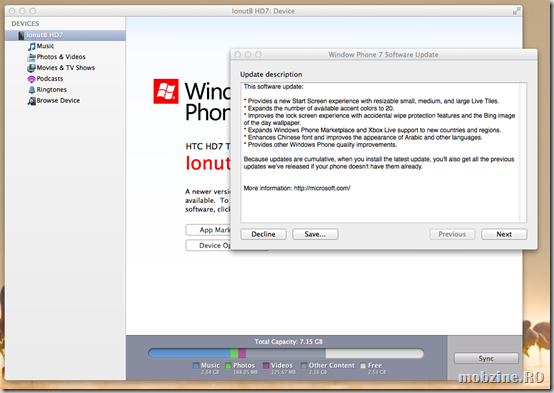Viewport: 554px width, 393px height.
Task: Click the purple Videos legend swatch
Action: (266, 366)
